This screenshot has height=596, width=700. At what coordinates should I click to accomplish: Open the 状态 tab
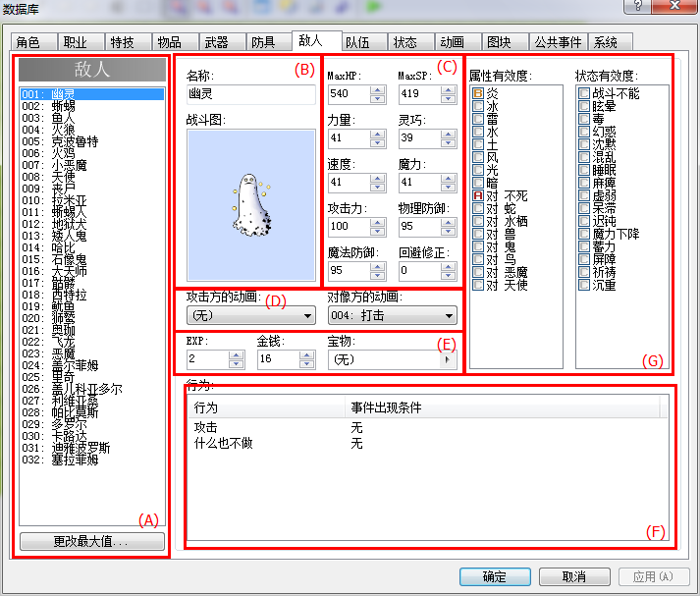pos(411,42)
